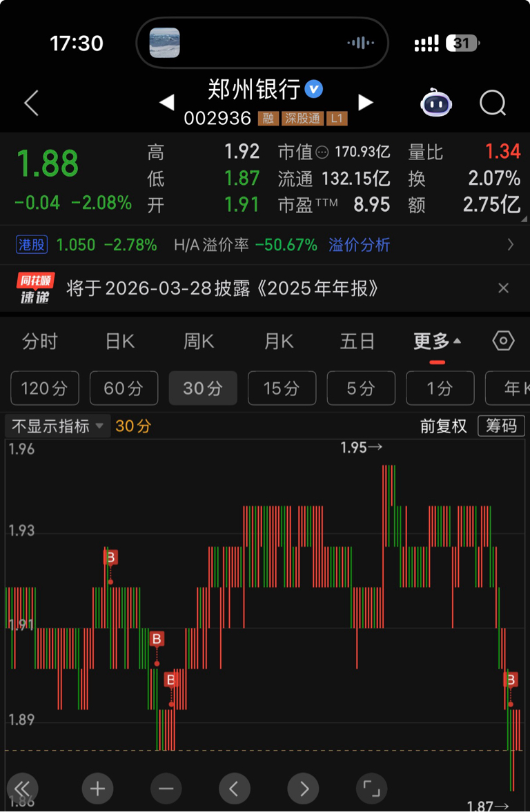Dismiss the 2025年年报 announcement banner

pyautogui.click(x=503, y=288)
